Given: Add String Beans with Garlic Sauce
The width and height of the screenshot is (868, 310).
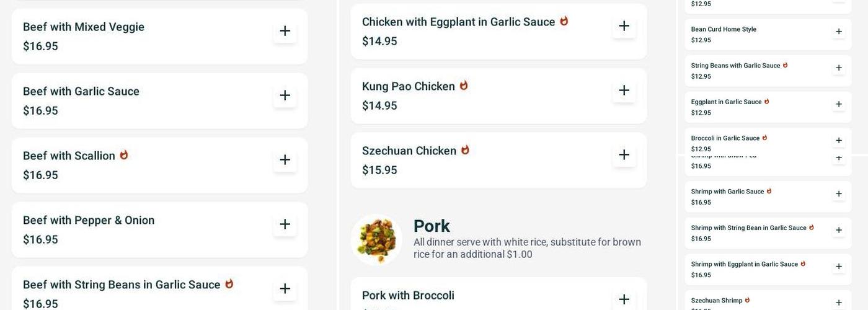Looking at the screenshot, I should pyautogui.click(x=839, y=68).
